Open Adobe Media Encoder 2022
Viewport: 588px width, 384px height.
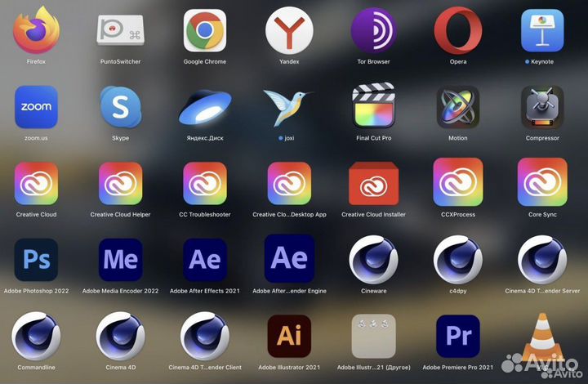point(120,260)
